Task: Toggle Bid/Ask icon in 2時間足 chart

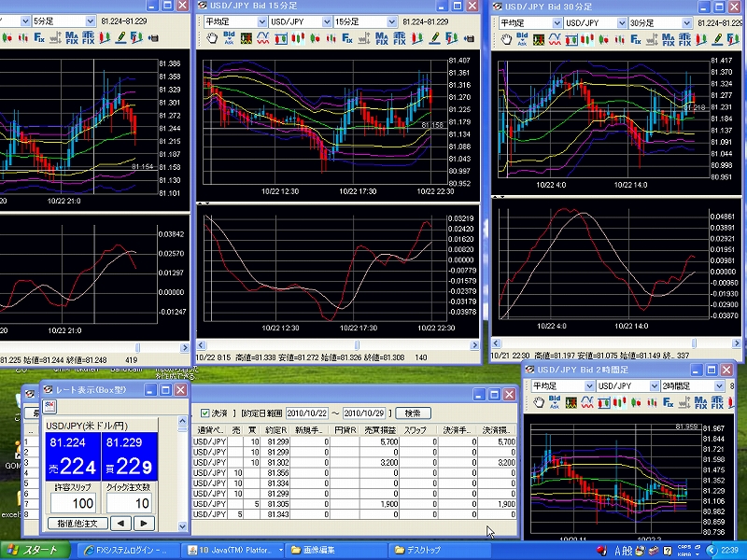Action: 555,403
